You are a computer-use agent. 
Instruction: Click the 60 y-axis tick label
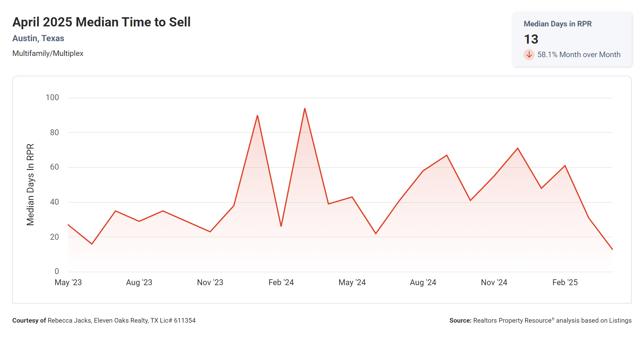[x=54, y=167]
